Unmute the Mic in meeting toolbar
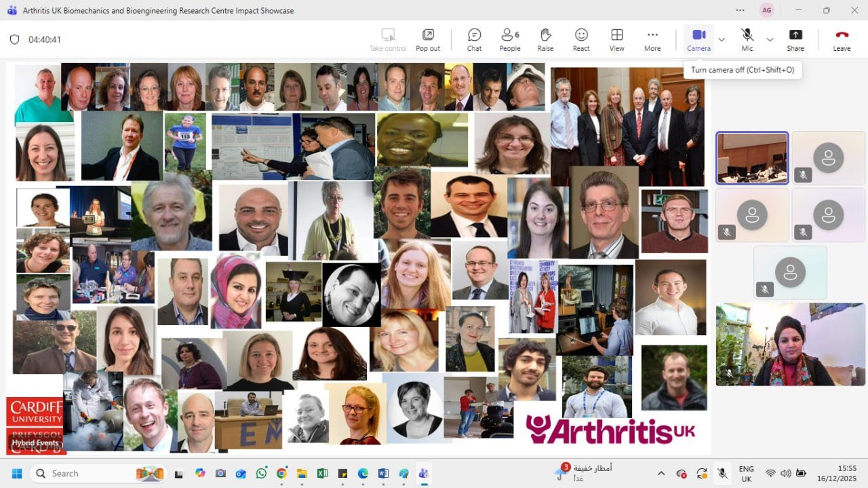 point(747,39)
